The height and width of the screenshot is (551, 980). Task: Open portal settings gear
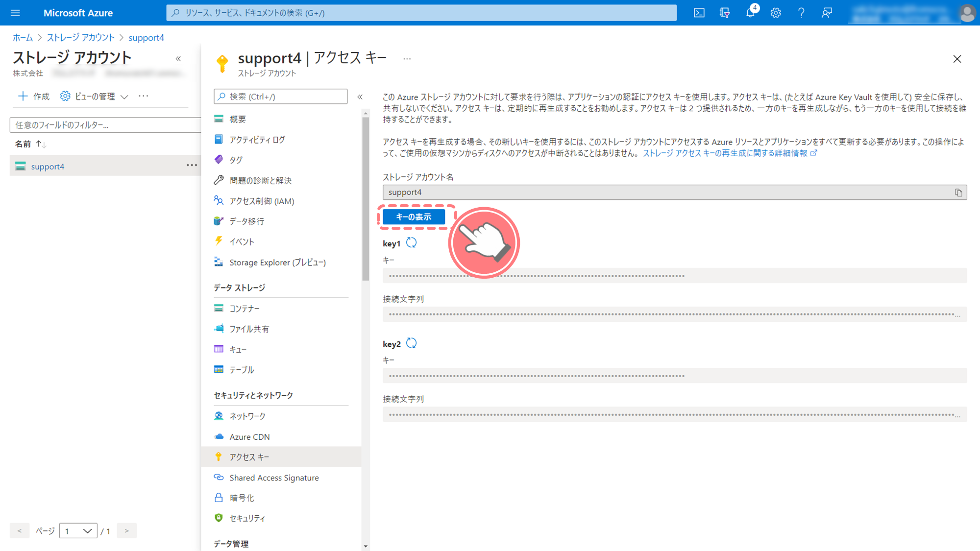pyautogui.click(x=776, y=13)
